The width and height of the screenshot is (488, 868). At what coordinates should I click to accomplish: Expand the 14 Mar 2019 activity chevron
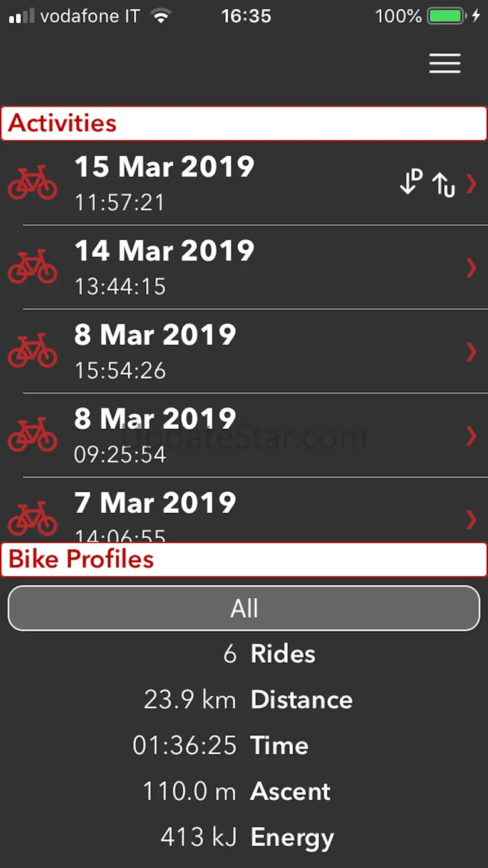click(471, 267)
